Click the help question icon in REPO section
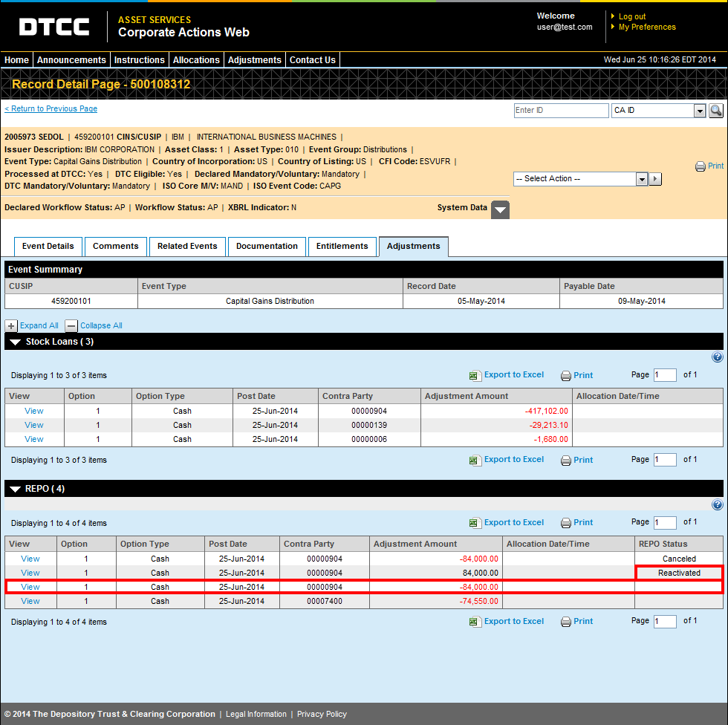728x725 pixels. pyautogui.click(x=718, y=504)
